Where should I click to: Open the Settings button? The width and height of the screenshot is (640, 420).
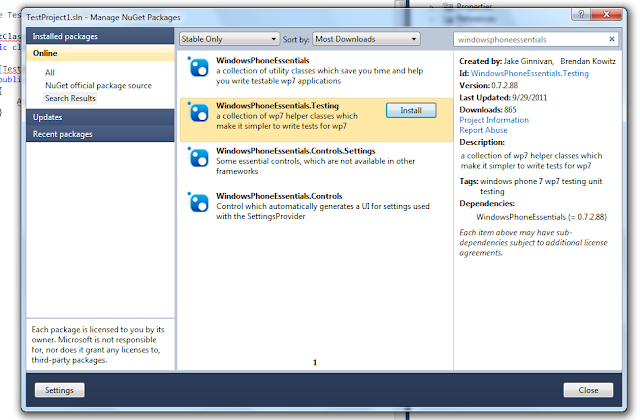pos(60,390)
